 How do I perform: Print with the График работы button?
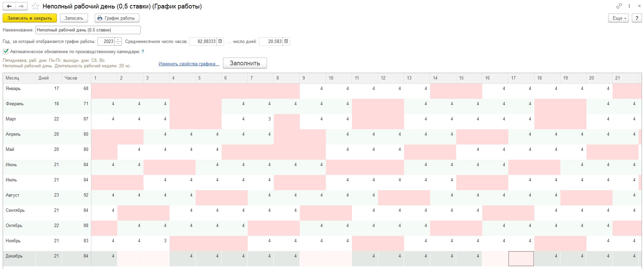tap(117, 18)
